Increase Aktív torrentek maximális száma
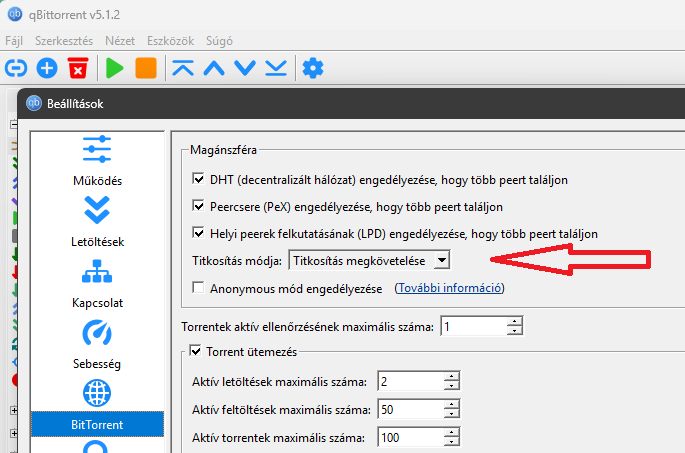Image resolution: width=685 pixels, height=453 pixels. coord(452,432)
